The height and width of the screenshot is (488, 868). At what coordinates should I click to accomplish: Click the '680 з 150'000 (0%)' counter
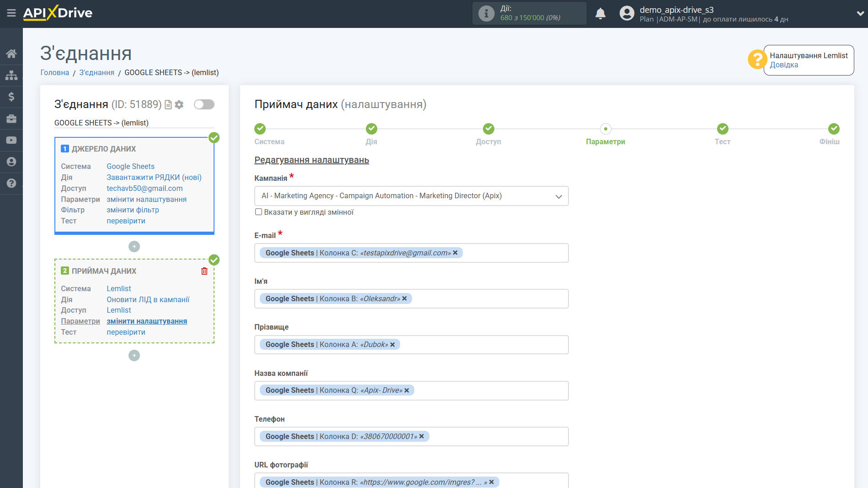[530, 18]
